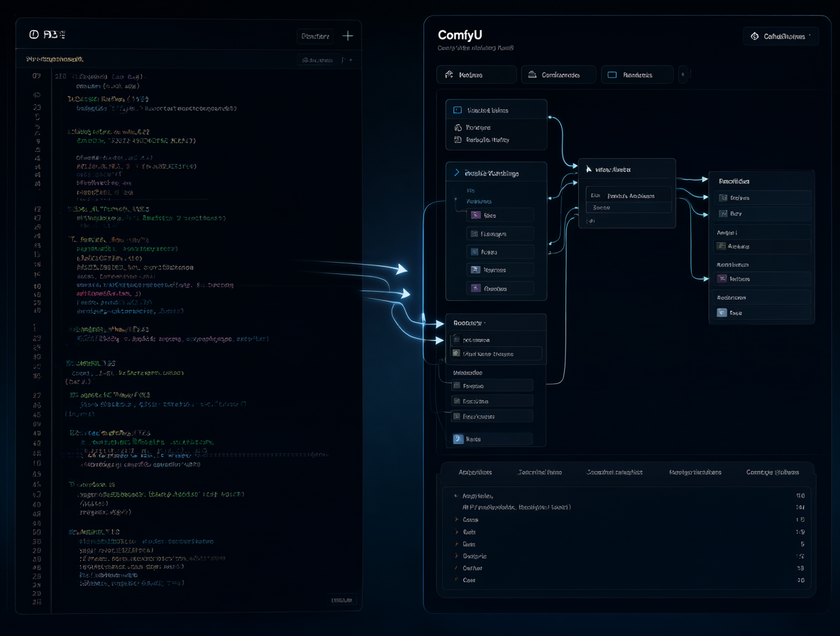Click the green-tinted icon row in the right-side node
Image resolution: width=840 pixels, height=636 pixels.
763,246
